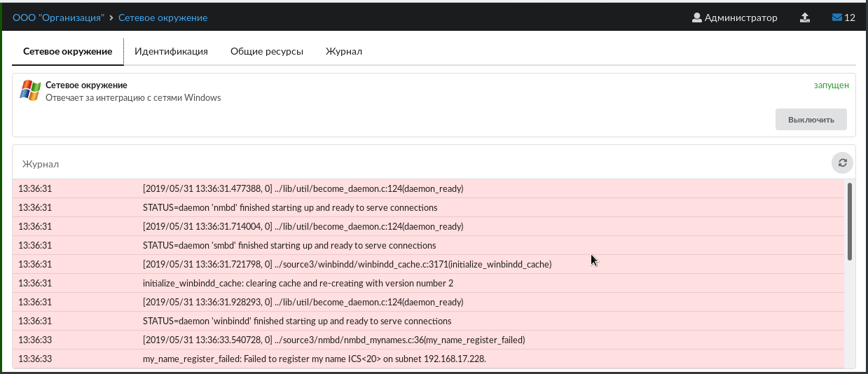Click the green запущен status label
Viewport: 868px width, 374px height.
point(831,85)
